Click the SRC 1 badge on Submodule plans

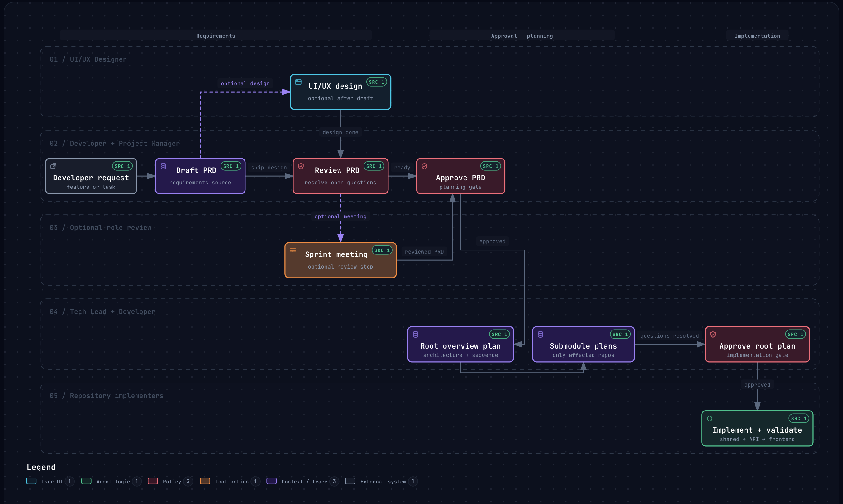[x=620, y=335]
